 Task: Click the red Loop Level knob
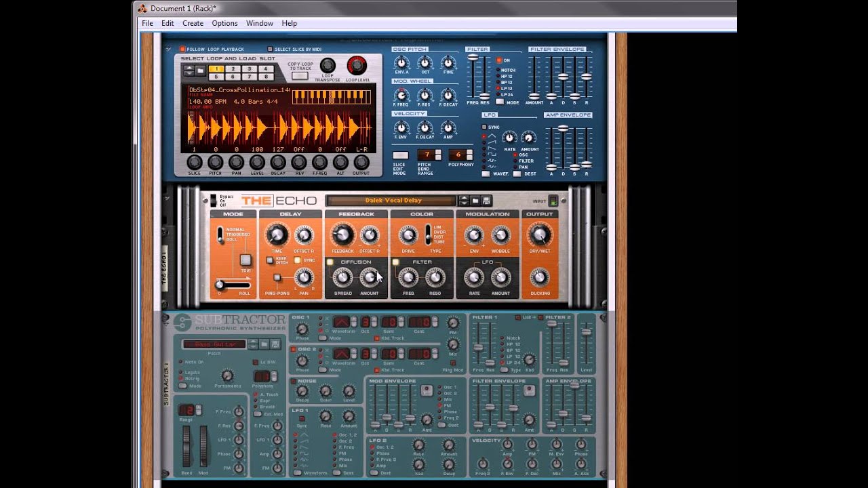357,65
